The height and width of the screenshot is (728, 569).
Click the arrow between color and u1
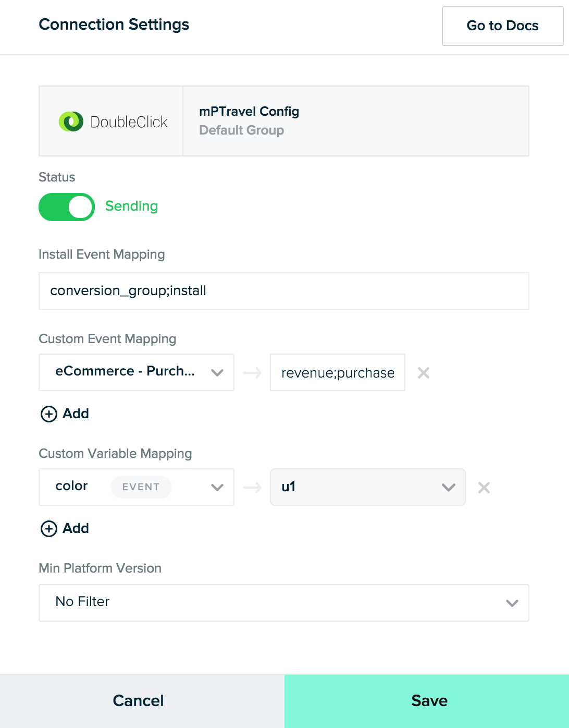point(252,488)
